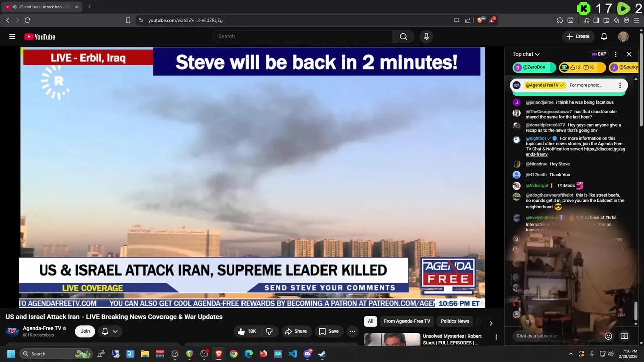Open the taskbar volume speaker icon
The width and height of the screenshot is (644, 362).
click(x=611, y=354)
